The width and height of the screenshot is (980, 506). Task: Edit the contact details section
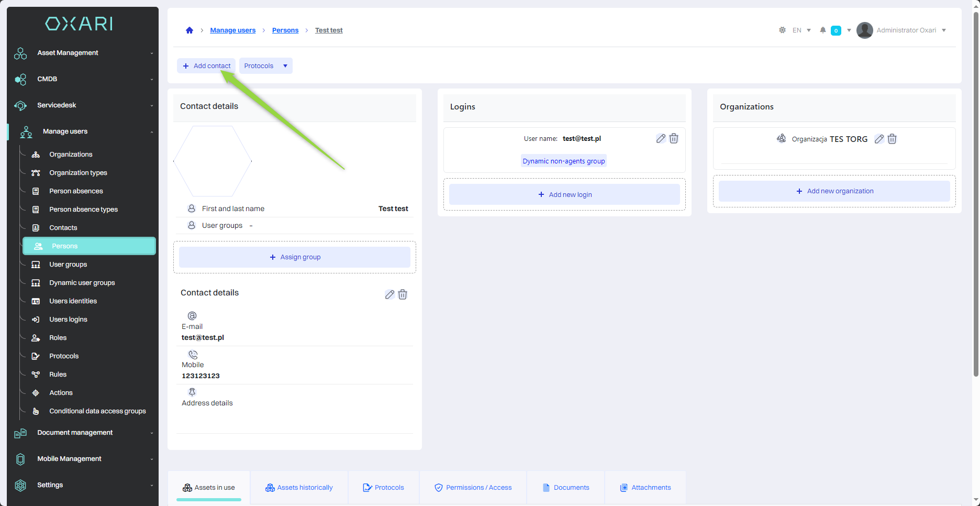coord(389,294)
